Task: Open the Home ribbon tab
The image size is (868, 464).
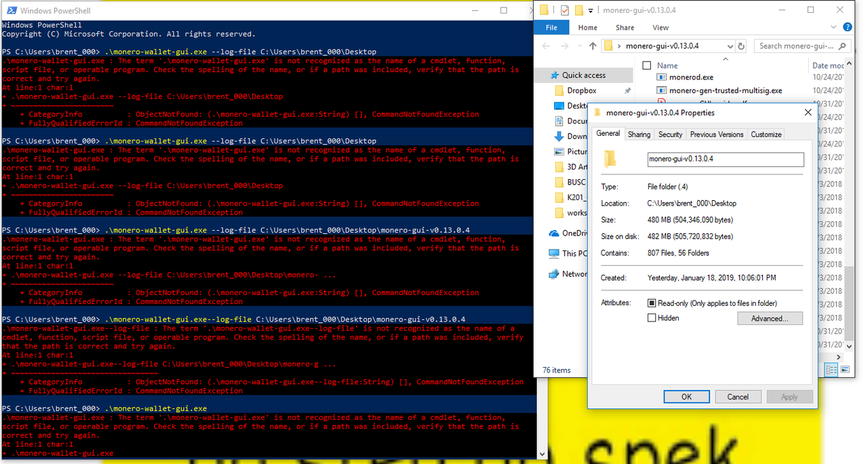Action: (587, 28)
